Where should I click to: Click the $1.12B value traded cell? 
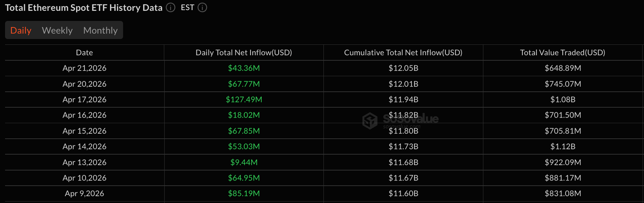pyautogui.click(x=563, y=147)
